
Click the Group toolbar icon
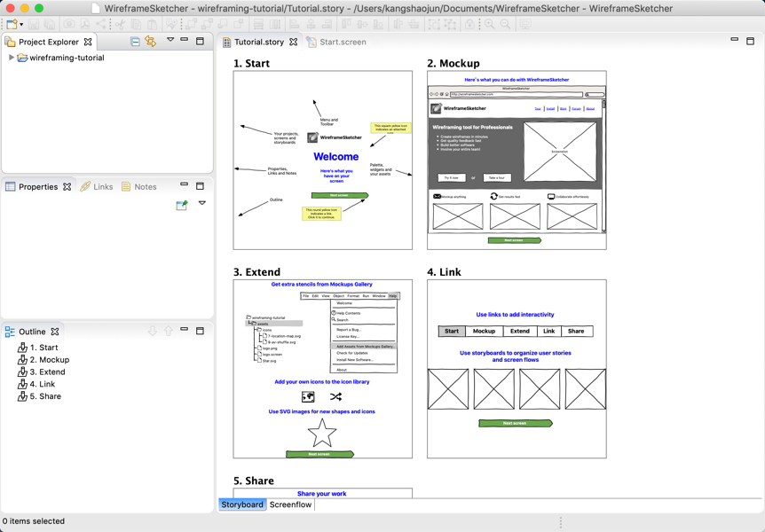[434, 24]
